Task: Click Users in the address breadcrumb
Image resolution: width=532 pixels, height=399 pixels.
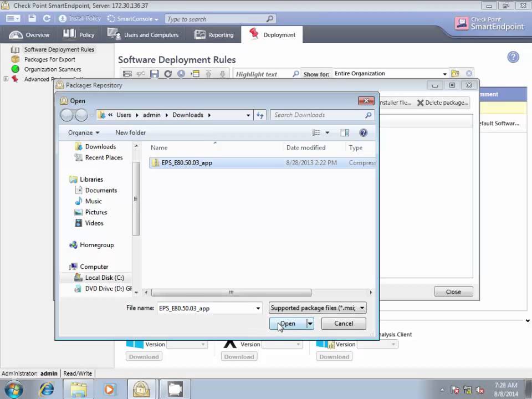Action: 124,115
